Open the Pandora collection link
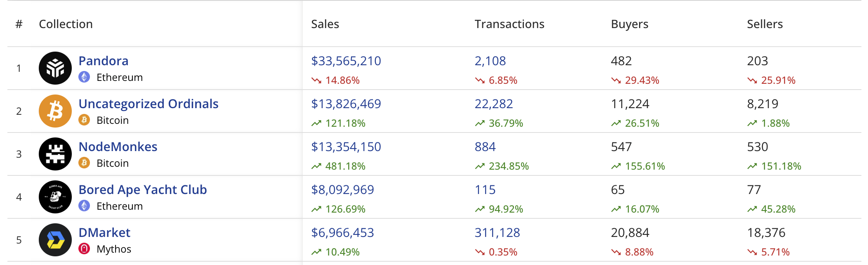 (104, 61)
